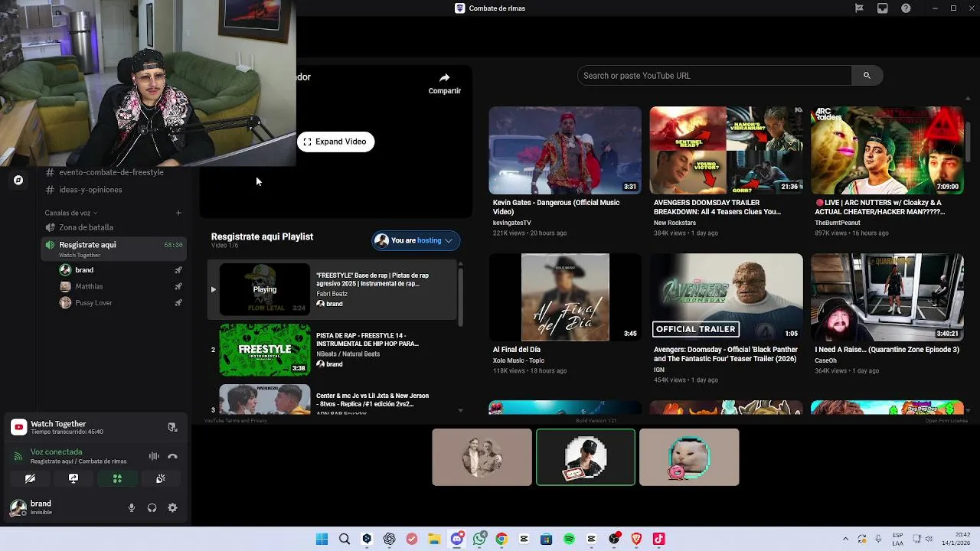The height and width of the screenshot is (551, 980).
Task: Share your screen in voice panel
Action: [73, 478]
